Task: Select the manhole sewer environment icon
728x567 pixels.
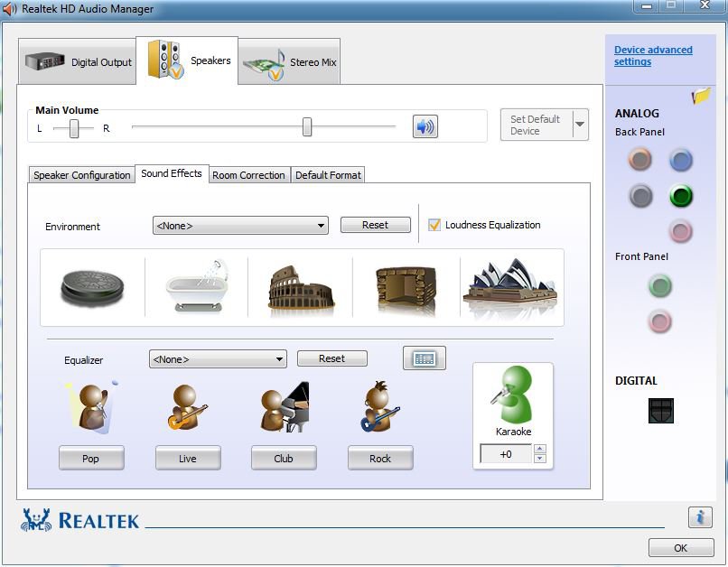Action: 93,287
